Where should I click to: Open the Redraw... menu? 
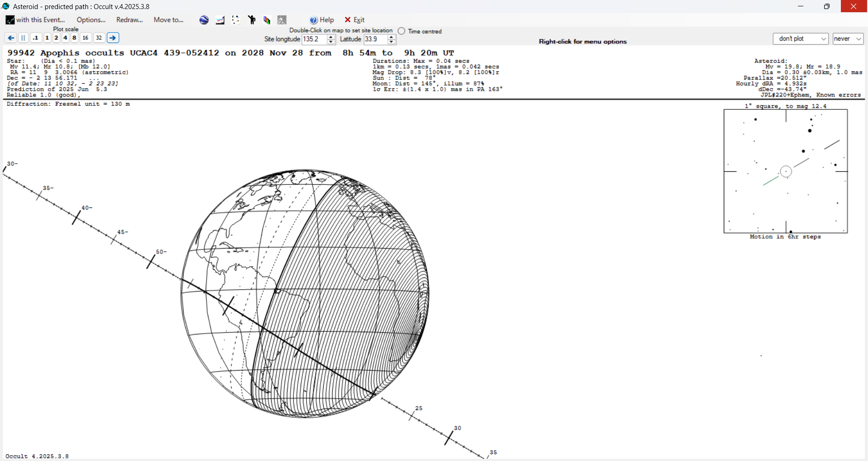point(129,20)
